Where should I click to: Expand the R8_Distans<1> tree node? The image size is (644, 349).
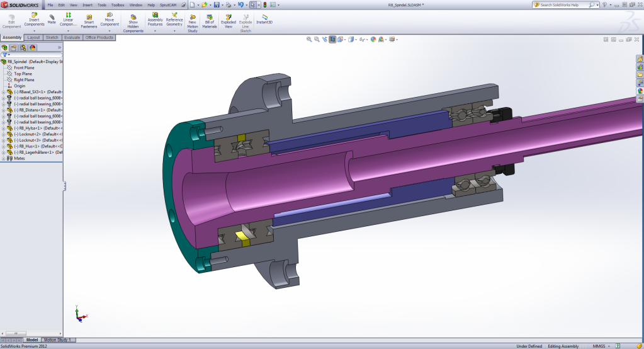click(x=3, y=110)
